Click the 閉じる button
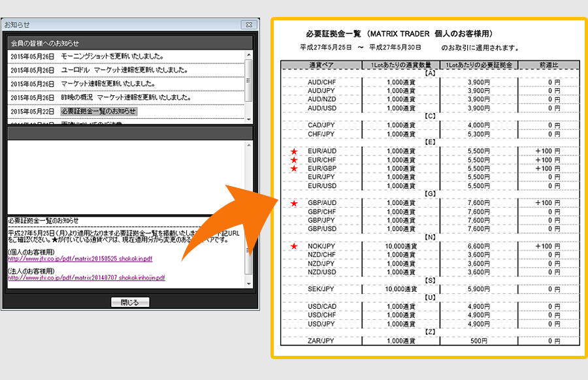This screenshot has height=380, width=588. point(130,302)
